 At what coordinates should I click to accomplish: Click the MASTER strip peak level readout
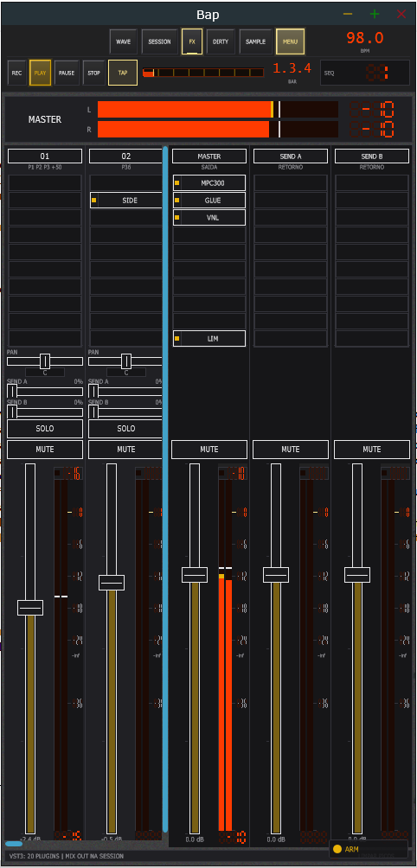(233, 473)
